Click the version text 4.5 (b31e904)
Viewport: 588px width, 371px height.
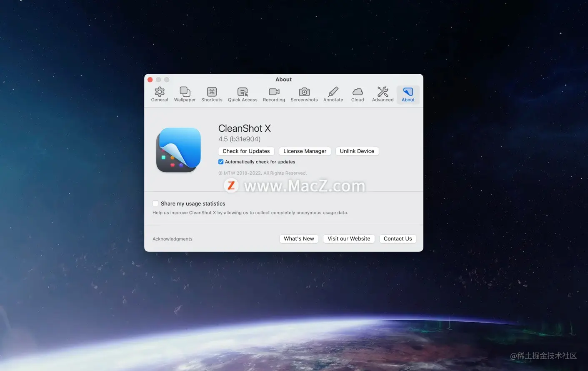239,139
